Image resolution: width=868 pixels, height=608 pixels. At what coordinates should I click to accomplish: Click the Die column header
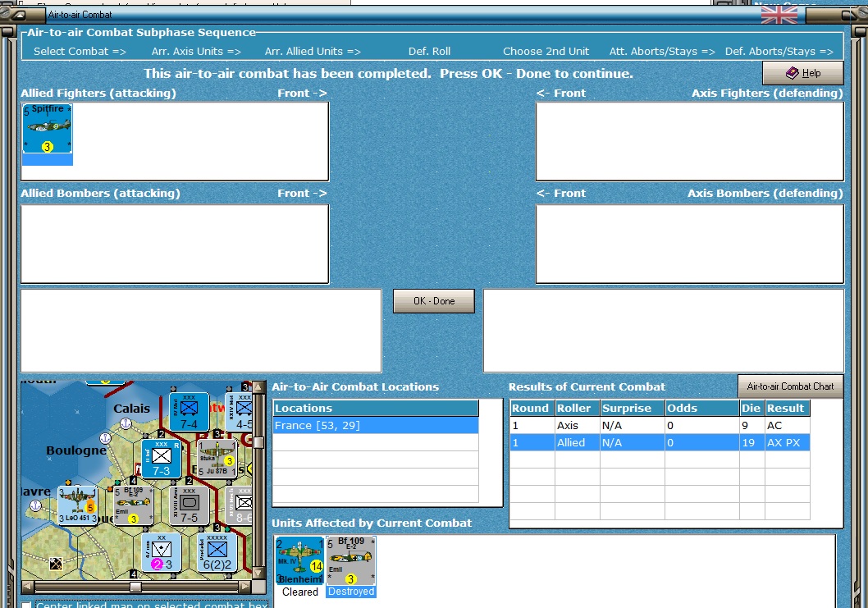pos(752,408)
